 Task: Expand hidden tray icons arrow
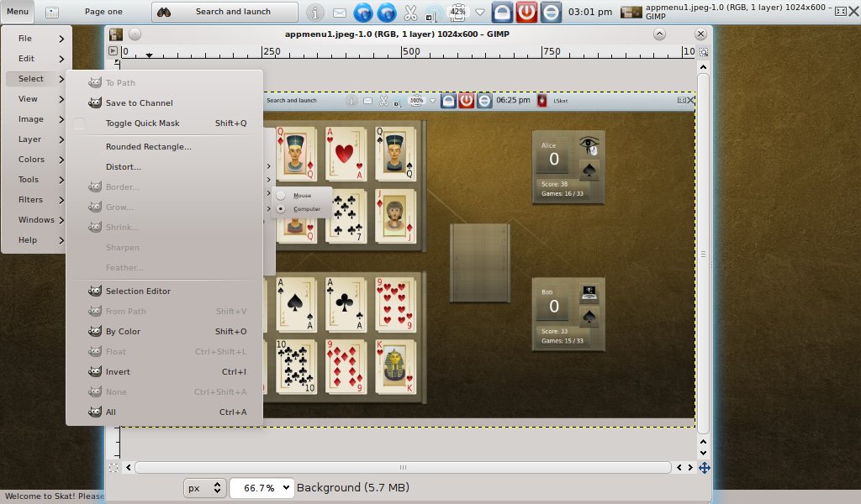(x=480, y=12)
